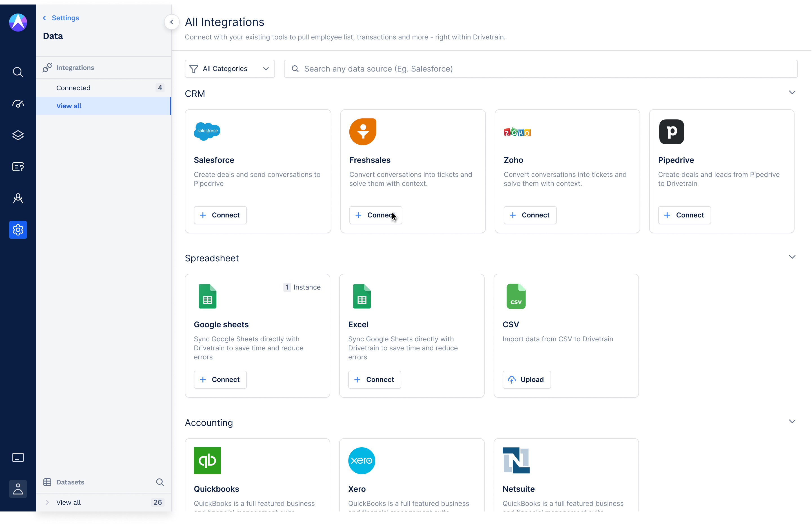Collapse the Accounting section chevron
Screen dimensions: 812x525
(x=792, y=421)
